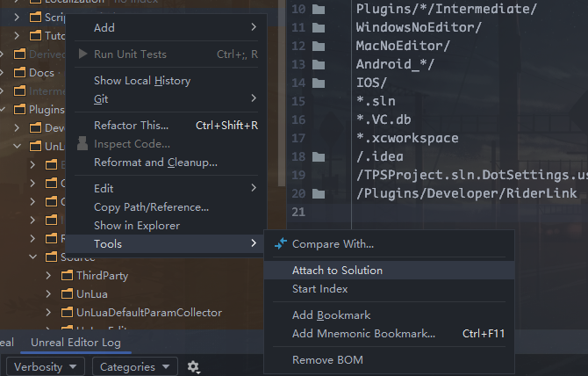Expand the UnLuaDefaultParamCollector folder
588x376 pixels.
tap(48, 312)
